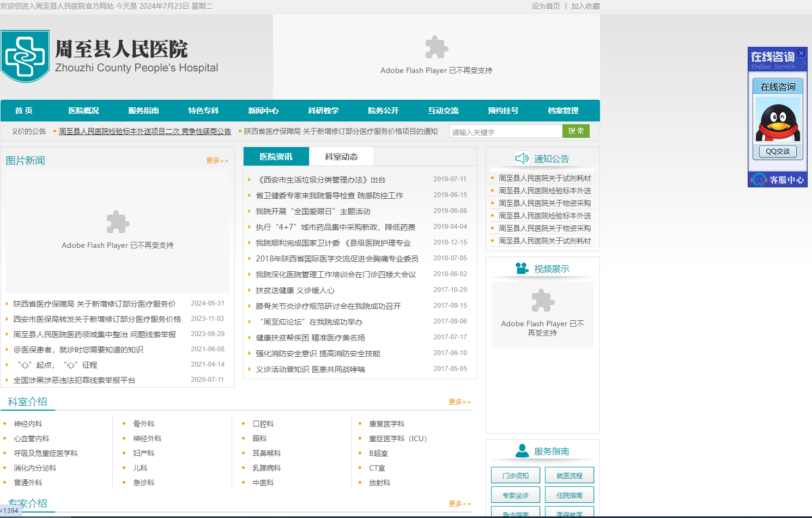This screenshot has height=518, width=812.
Task: Click the person icon beside 服务指南
Action: (522, 450)
